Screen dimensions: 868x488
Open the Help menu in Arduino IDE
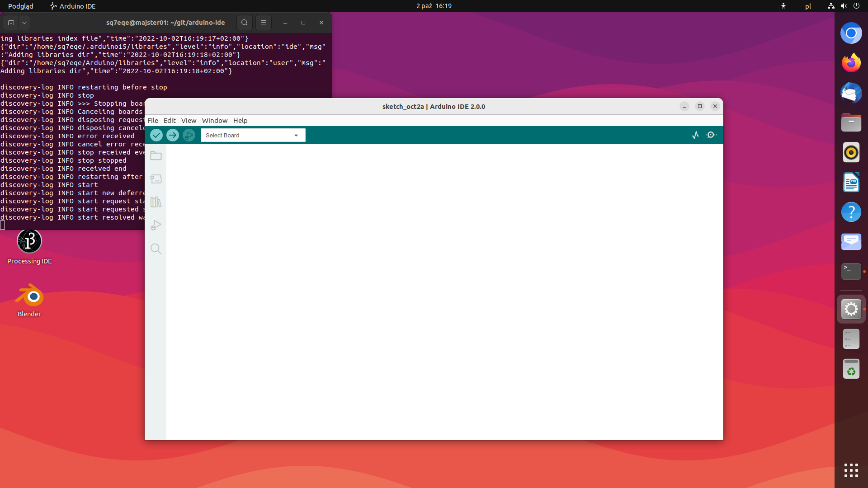[241, 121]
